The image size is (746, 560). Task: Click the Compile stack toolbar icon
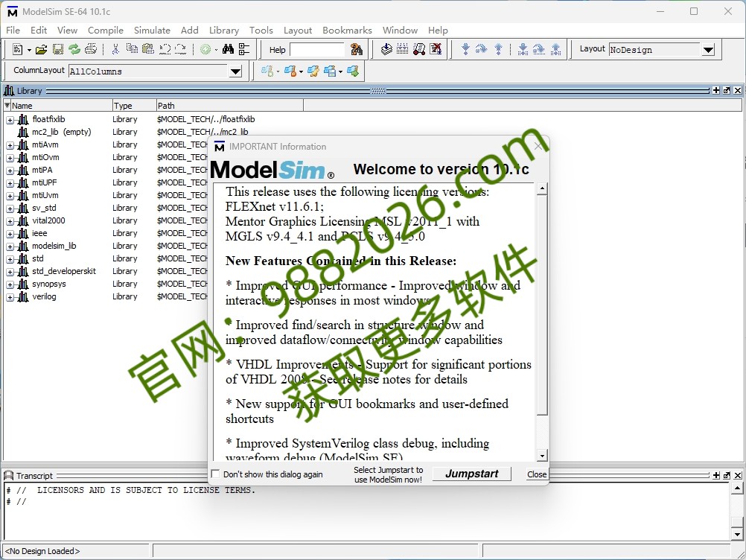(x=387, y=49)
